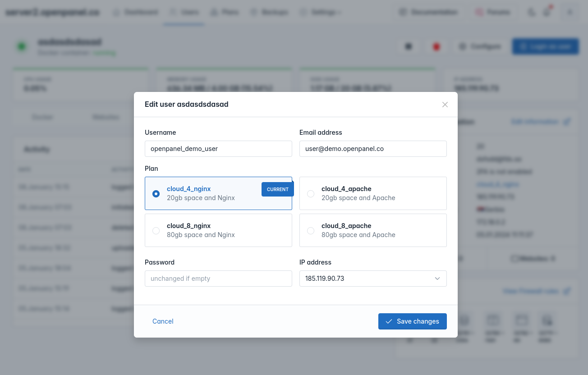Click the red stop icon button

[436, 46]
